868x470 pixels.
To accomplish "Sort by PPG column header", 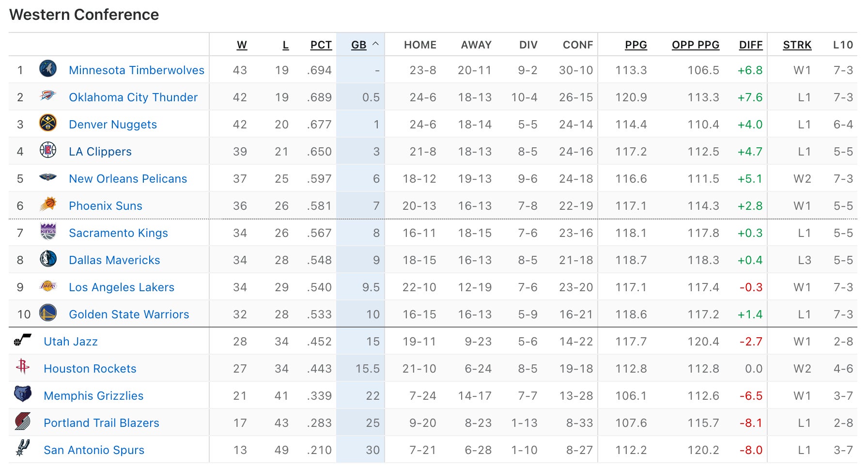I will [635, 45].
